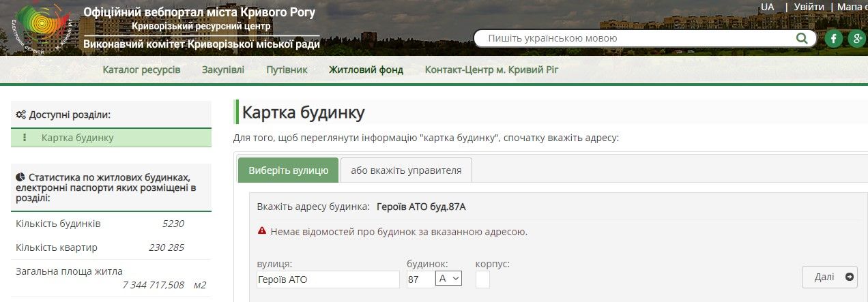Click the вулиця input with Героїв АТО
The image size is (868, 302).
[x=328, y=279]
